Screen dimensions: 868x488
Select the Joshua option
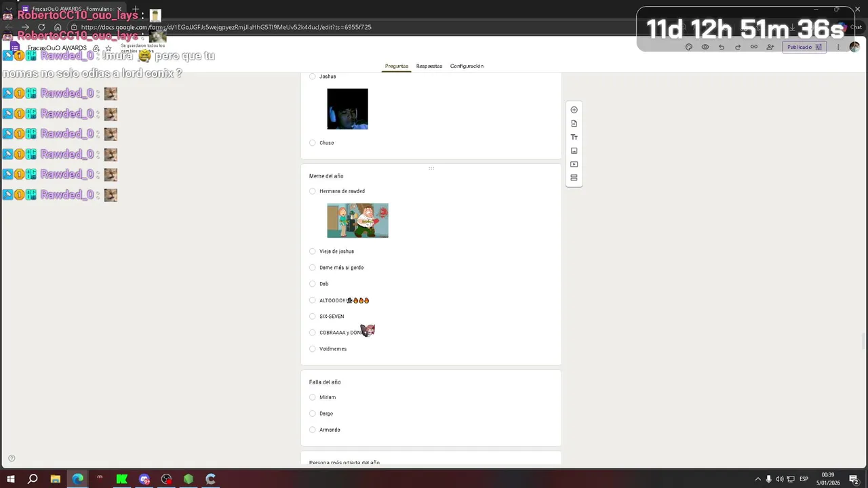pyautogui.click(x=313, y=77)
